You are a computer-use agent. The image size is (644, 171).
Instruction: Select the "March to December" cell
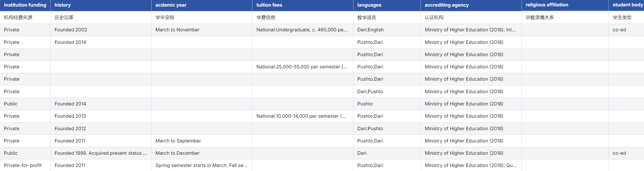click(x=178, y=153)
